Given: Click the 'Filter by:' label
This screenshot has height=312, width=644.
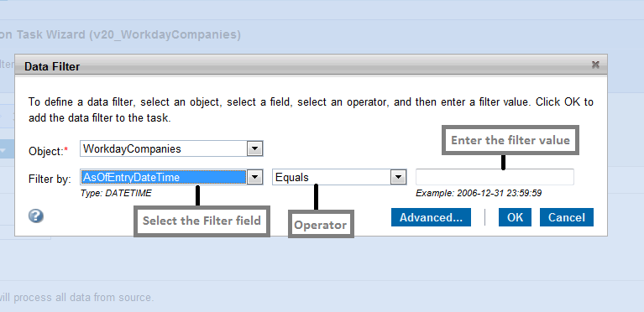Looking at the screenshot, I should pyautogui.click(x=50, y=179).
